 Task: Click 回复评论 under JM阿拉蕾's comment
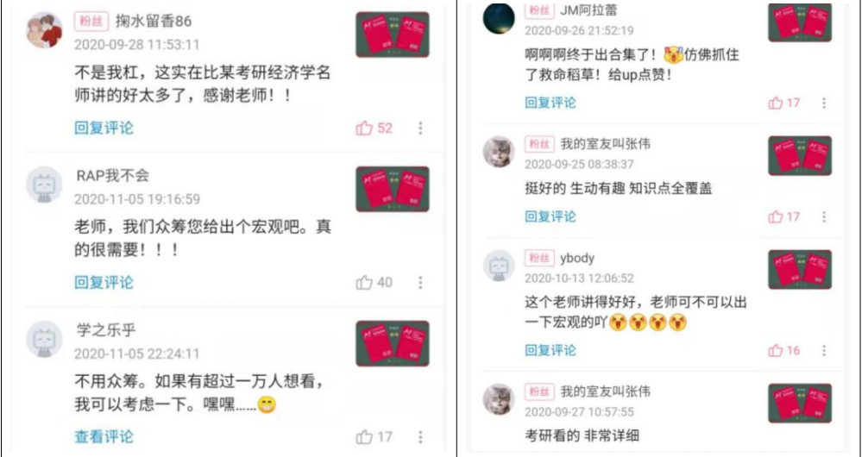click(550, 103)
